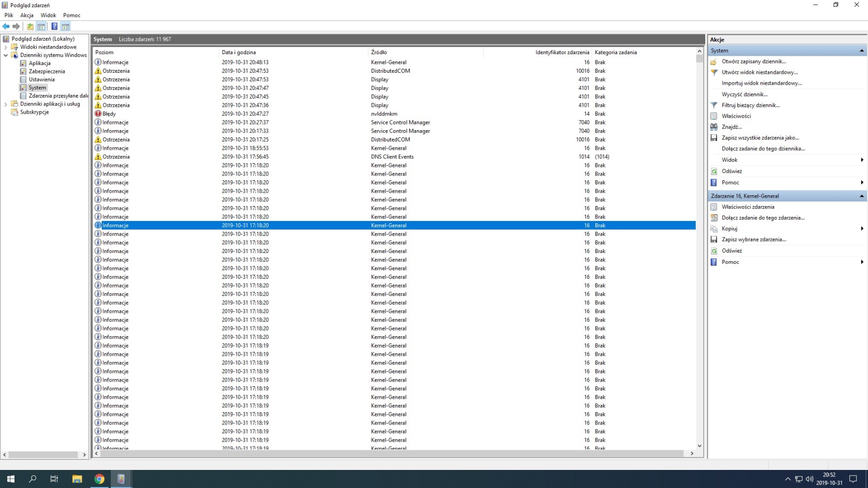Click Właściwości zdarzenia action

pos(748,207)
